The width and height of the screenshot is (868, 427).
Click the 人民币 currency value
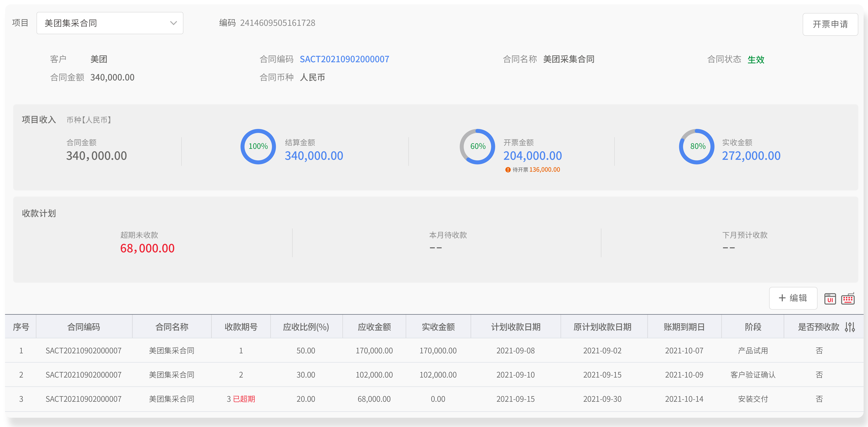pyautogui.click(x=312, y=78)
